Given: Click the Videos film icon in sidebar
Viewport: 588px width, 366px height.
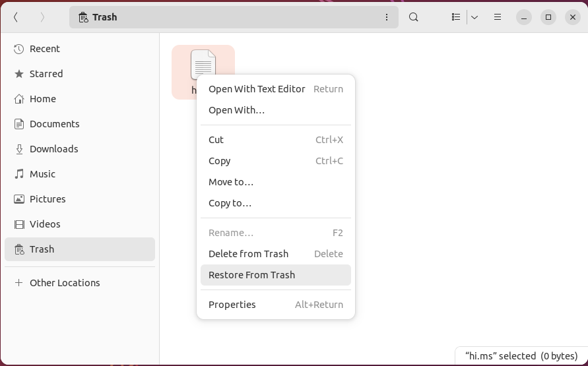Looking at the screenshot, I should pos(18,224).
